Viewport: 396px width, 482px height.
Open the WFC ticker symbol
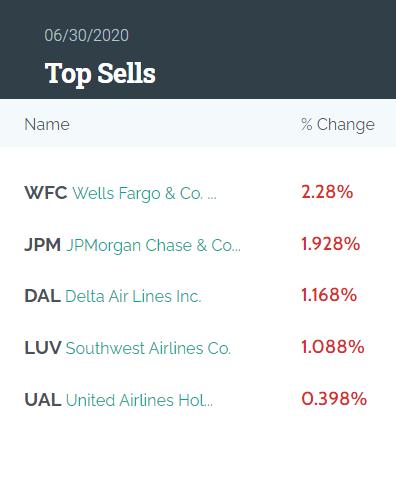point(46,193)
